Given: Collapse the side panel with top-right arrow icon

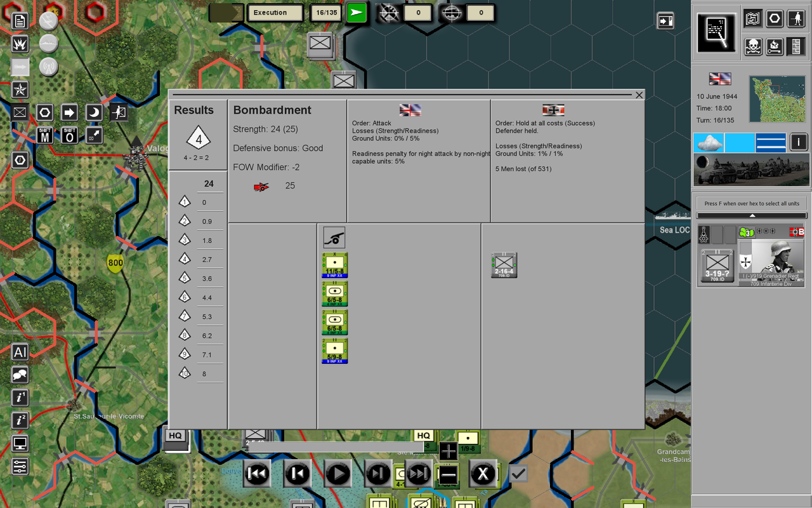Looking at the screenshot, I should (x=665, y=21).
